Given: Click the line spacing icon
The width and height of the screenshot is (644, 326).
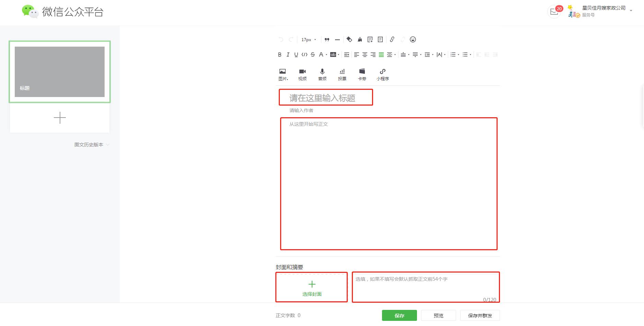Looking at the screenshot, I should pyautogui.click(x=427, y=55).
